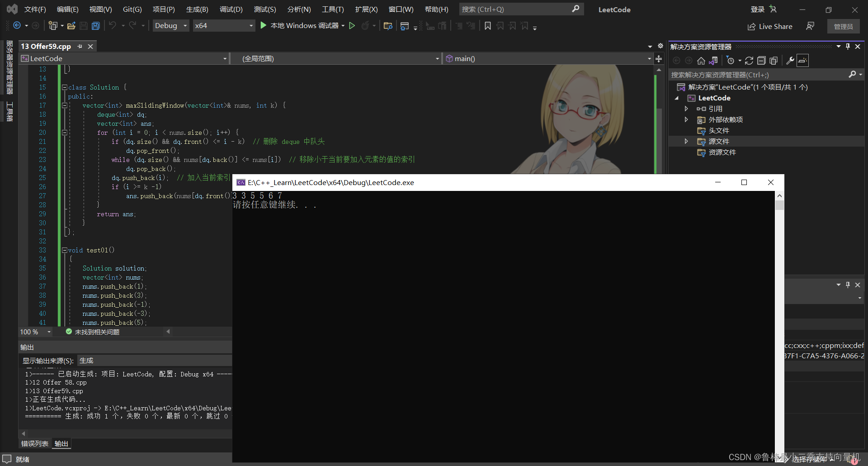Click the 管理员 button

(x=843, y=26)
